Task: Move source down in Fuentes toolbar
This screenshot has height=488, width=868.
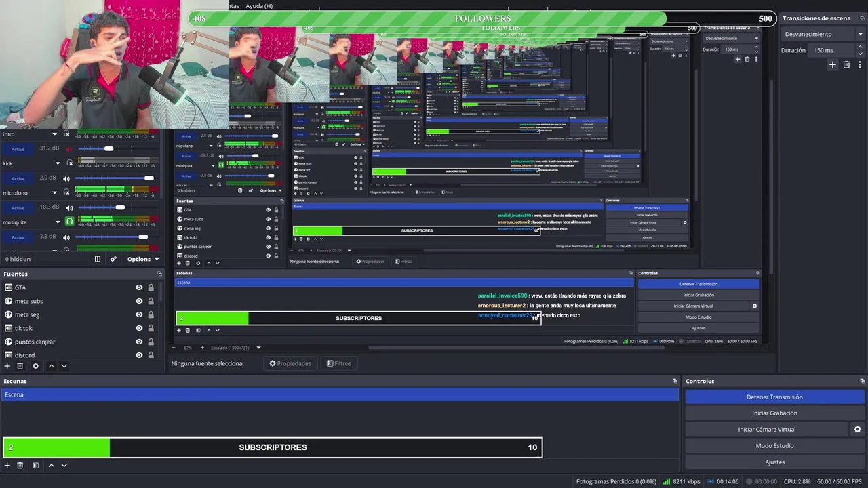Action: coord(64,366)
